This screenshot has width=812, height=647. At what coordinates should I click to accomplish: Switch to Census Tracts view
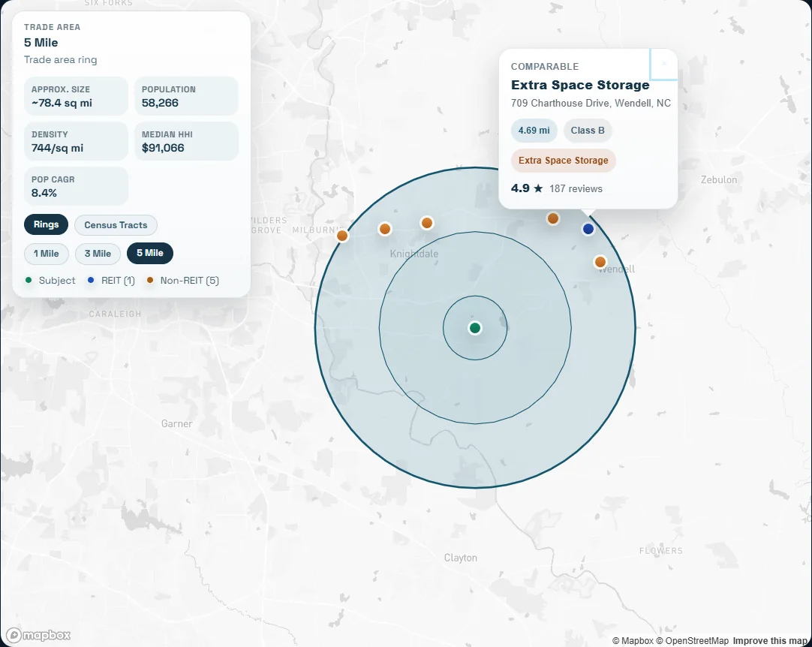pos(116,225)
